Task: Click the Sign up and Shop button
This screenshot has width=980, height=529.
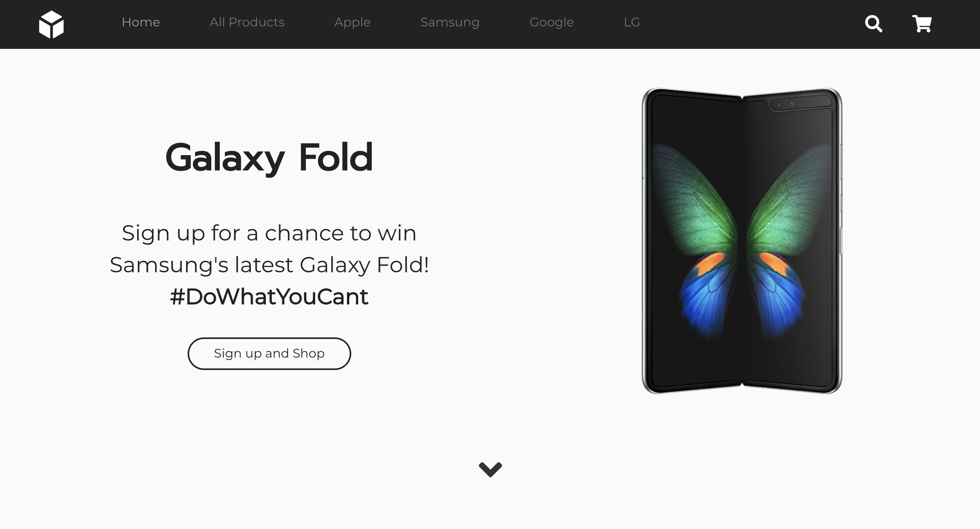Action: (269, 353)
